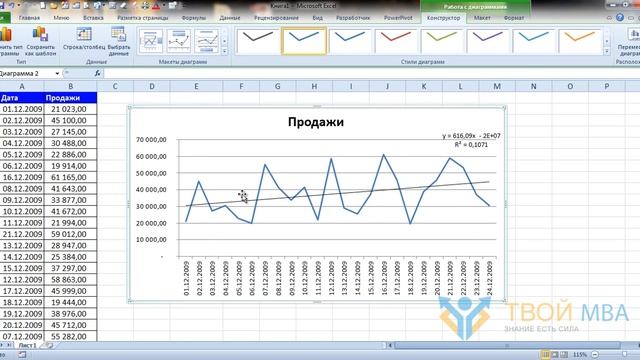640x360 pixels.
Task: Choose the black line chart style
Action: point(258,41)
